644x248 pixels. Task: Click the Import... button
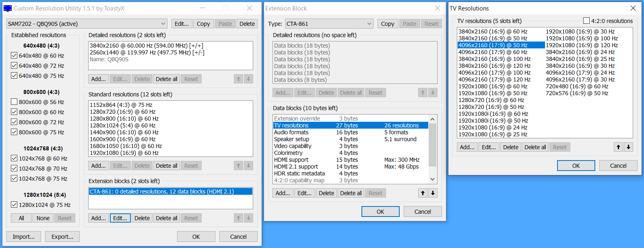coord(24,237)
